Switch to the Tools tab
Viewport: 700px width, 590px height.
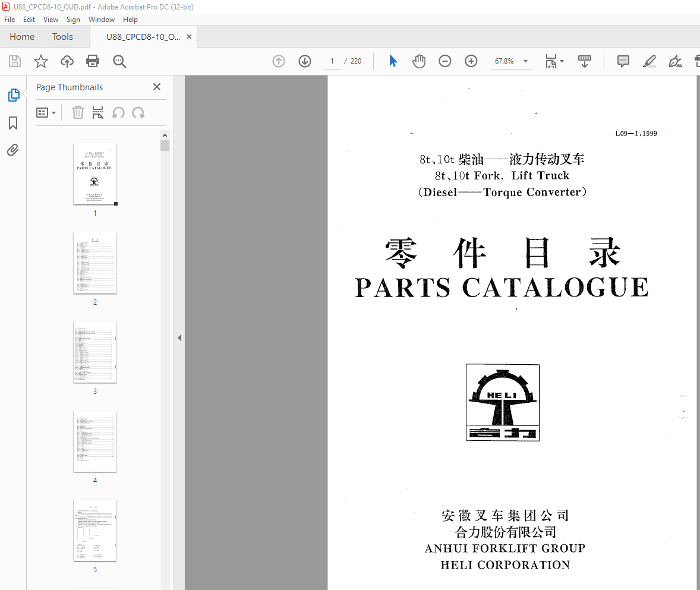click(62, 37)
